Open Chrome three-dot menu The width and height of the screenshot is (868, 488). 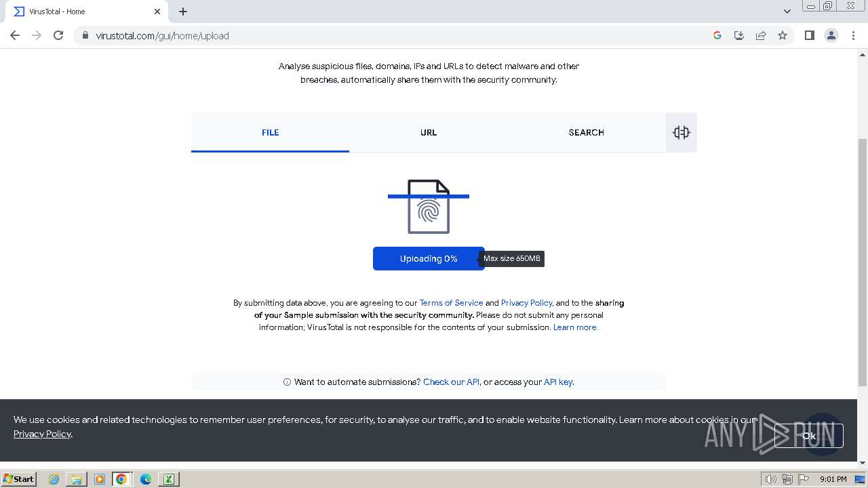(853, 35)
